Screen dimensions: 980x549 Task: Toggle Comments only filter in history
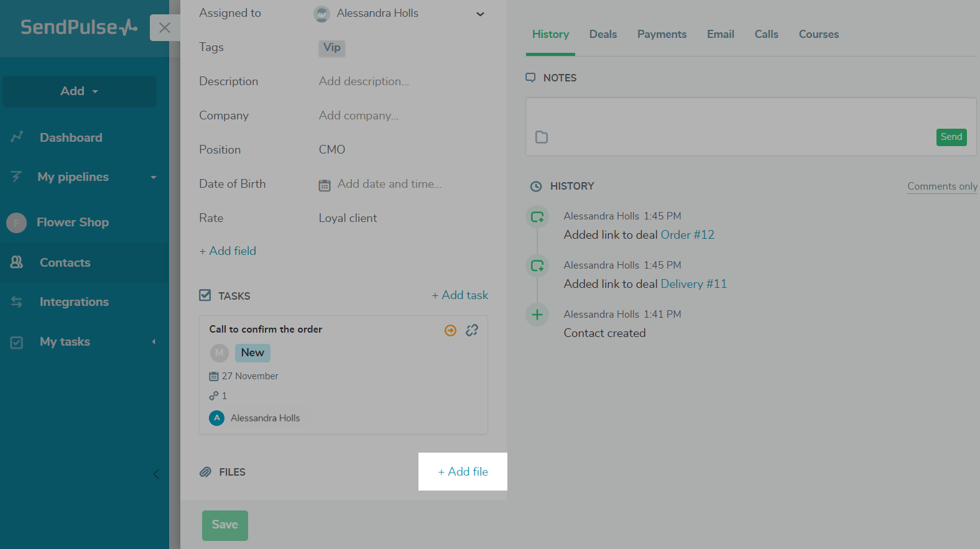942,187
